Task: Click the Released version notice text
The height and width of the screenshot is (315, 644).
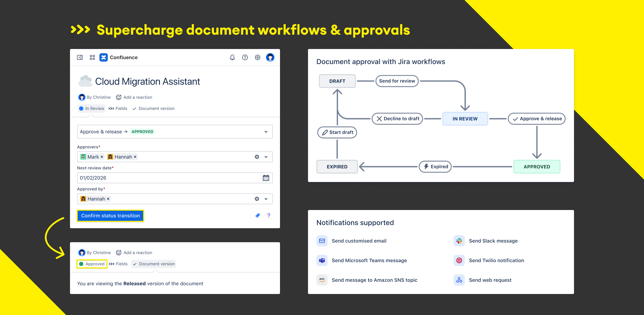Action: [x=140, y=283]
